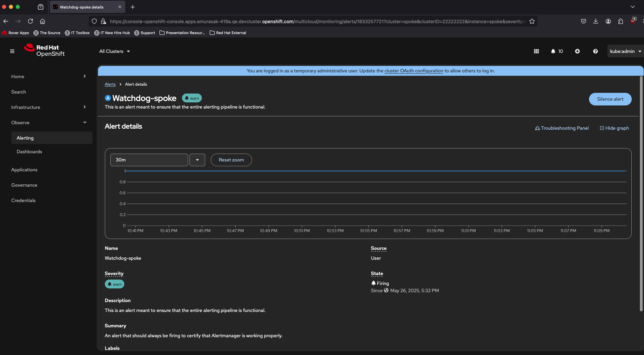Open the browser downloads icon

[x=596, y=21]
